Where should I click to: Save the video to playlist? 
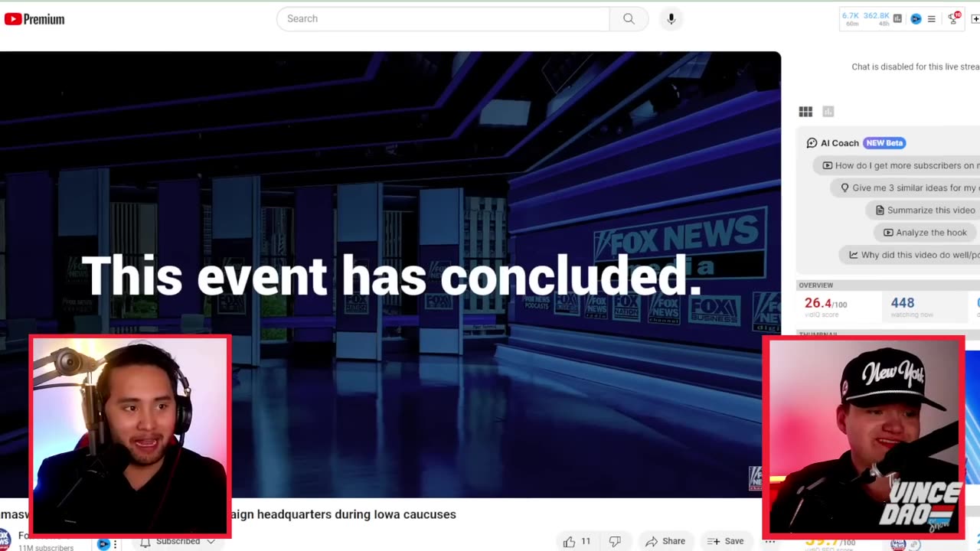pyautogui.click(x=726, y=541)
